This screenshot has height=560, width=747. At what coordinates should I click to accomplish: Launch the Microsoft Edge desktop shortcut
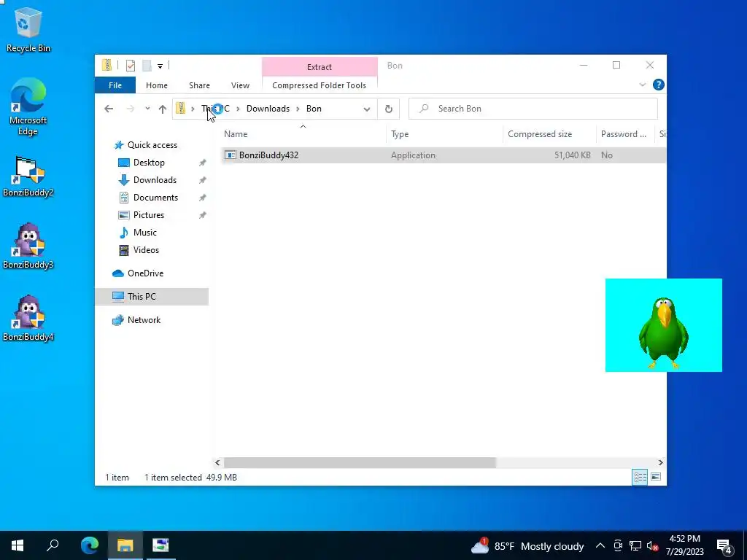pos(28,106)
